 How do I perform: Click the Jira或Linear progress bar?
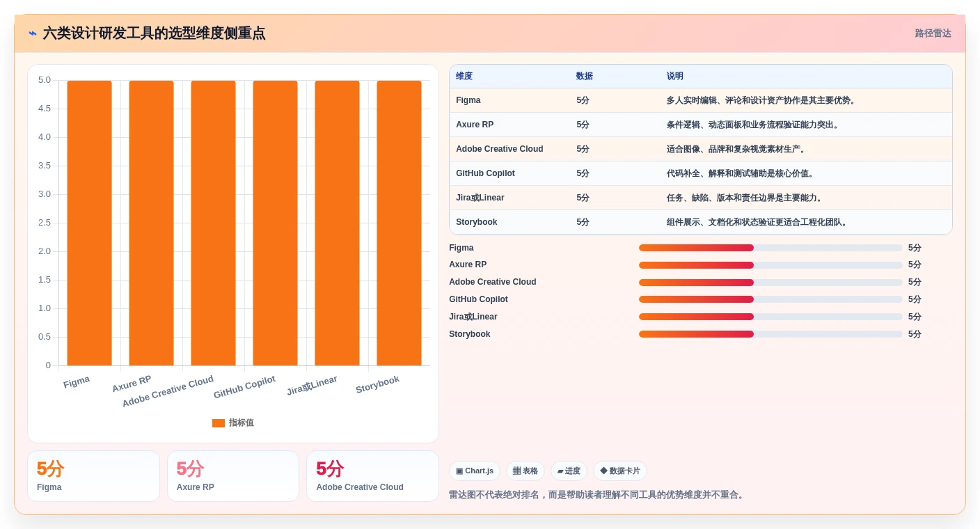pos(770,317)
